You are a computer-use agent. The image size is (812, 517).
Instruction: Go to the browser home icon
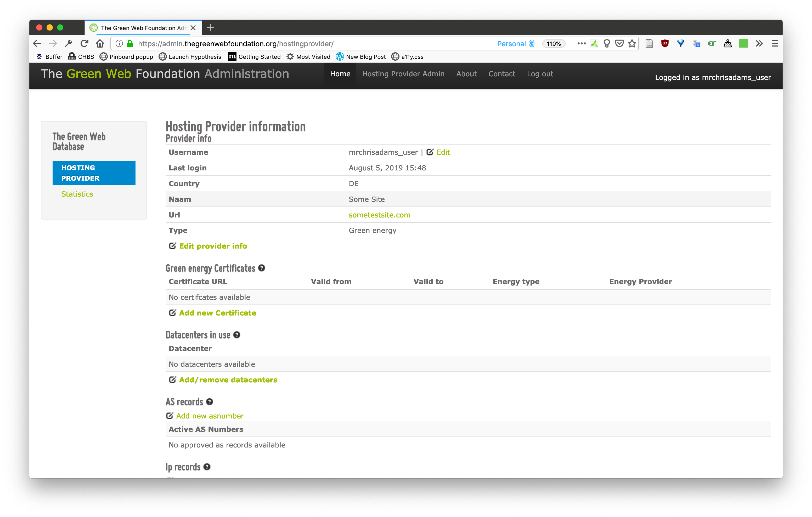pyautogui.click(x=100, y=43)
